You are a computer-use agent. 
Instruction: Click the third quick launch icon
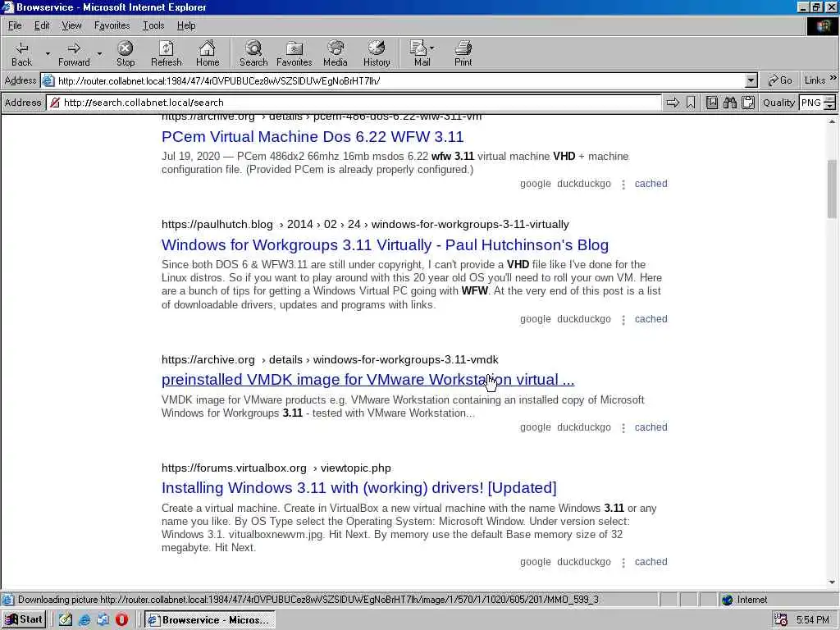[x=103, y=620]
